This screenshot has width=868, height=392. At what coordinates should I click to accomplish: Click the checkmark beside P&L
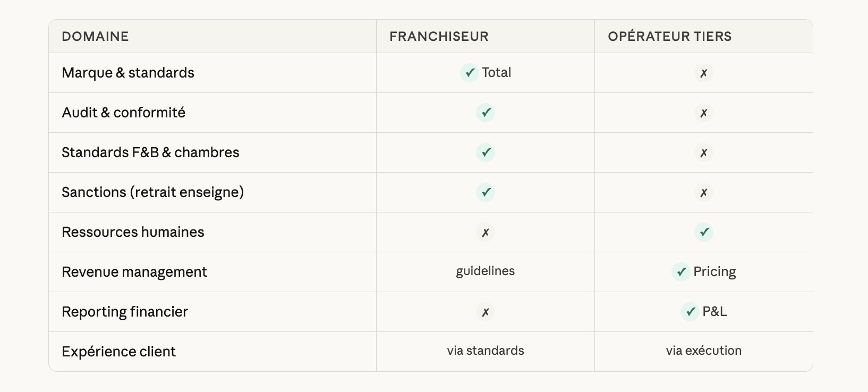coord(690,312)
